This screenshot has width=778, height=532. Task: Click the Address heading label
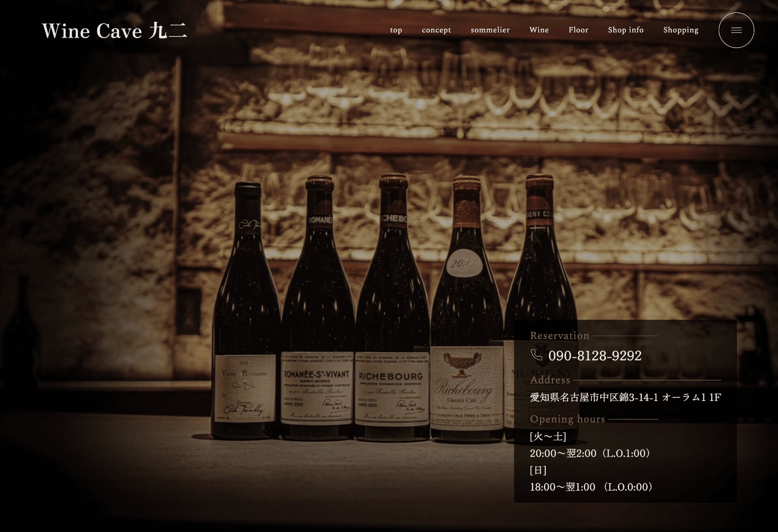tap(550, 380)
